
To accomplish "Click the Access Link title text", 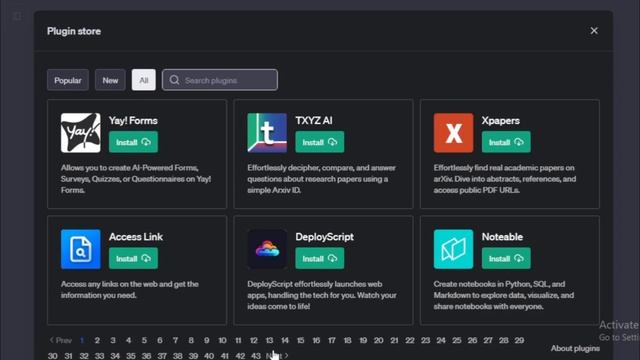I will click(x=136, y=237).
